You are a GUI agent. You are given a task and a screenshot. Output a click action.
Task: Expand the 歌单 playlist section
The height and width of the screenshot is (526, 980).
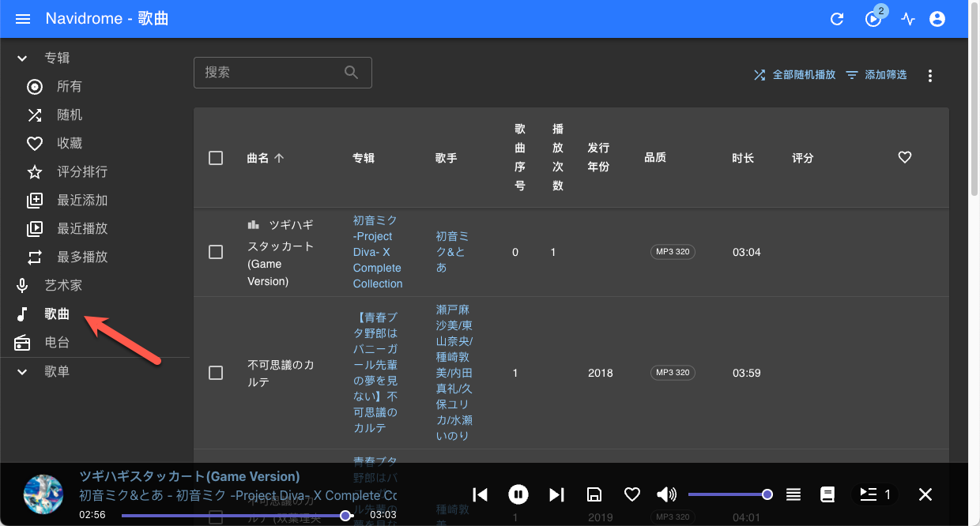22,371
